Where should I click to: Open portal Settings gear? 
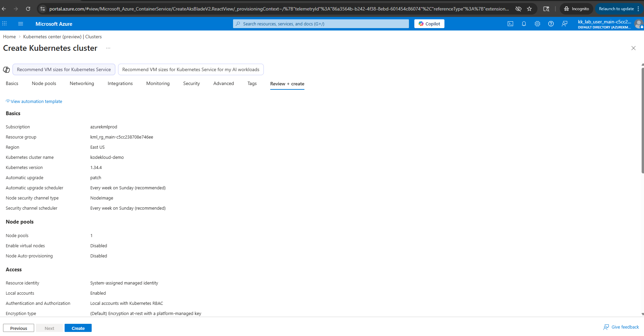coord(537,24)
